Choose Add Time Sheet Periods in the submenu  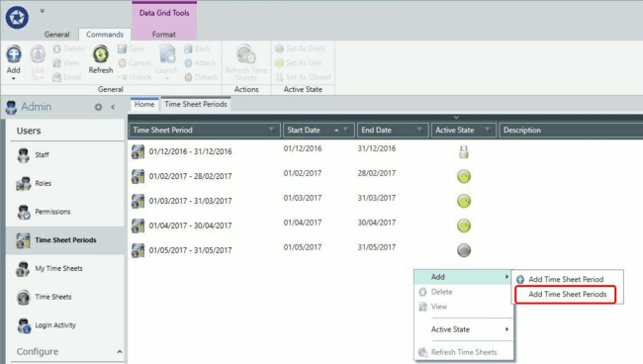click(566, 295)
